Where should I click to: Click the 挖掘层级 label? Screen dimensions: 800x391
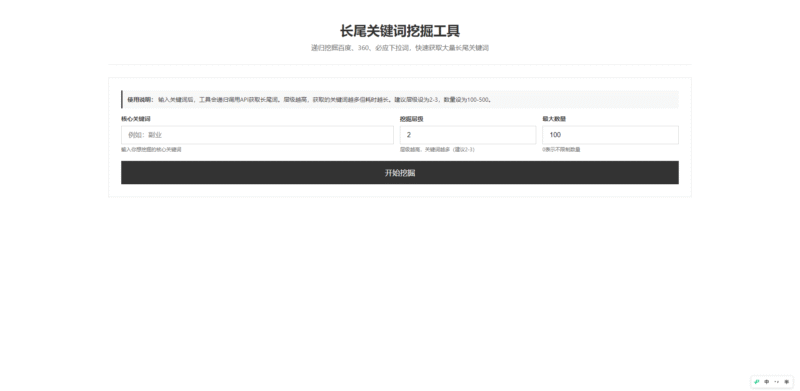411,119
